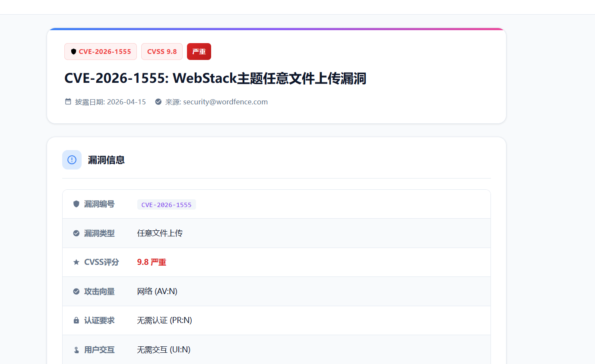Click the 无需交互 (UI:N) value
Image resolution: width=595 pixels, height=364 pixels.
point(164,350)
